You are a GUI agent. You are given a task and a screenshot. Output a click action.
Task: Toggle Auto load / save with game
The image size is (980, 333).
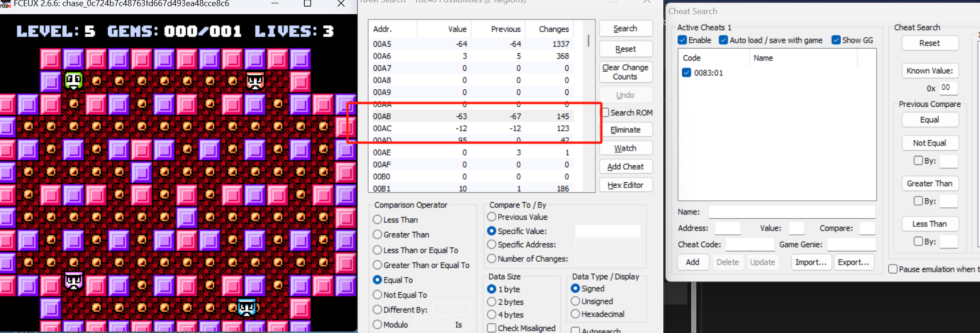tap(723, 40)
